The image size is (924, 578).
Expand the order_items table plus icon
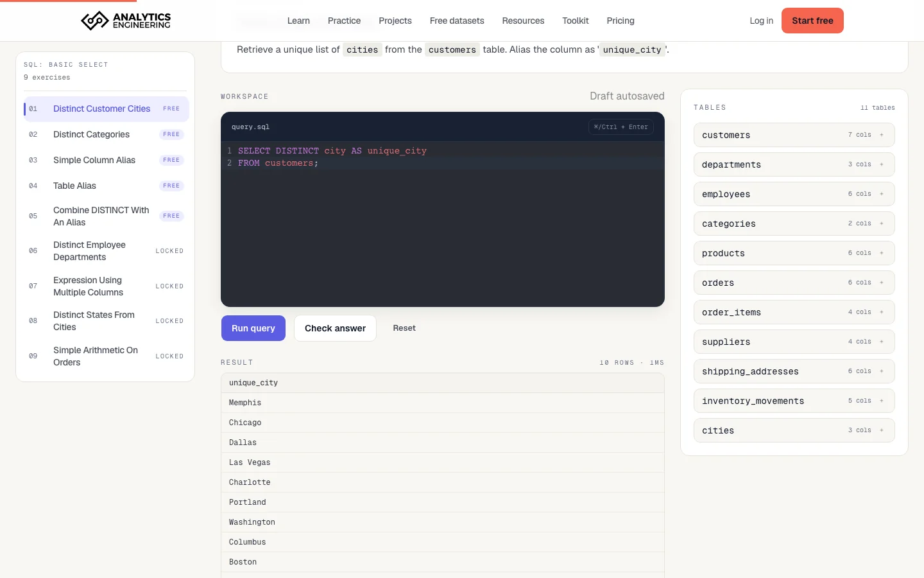(882, 312)
